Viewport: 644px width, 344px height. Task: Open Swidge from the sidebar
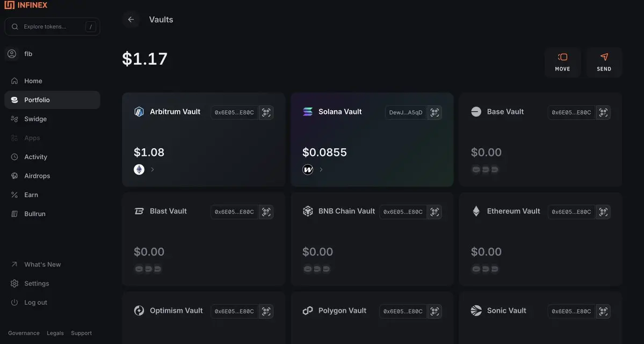(52, 119)
